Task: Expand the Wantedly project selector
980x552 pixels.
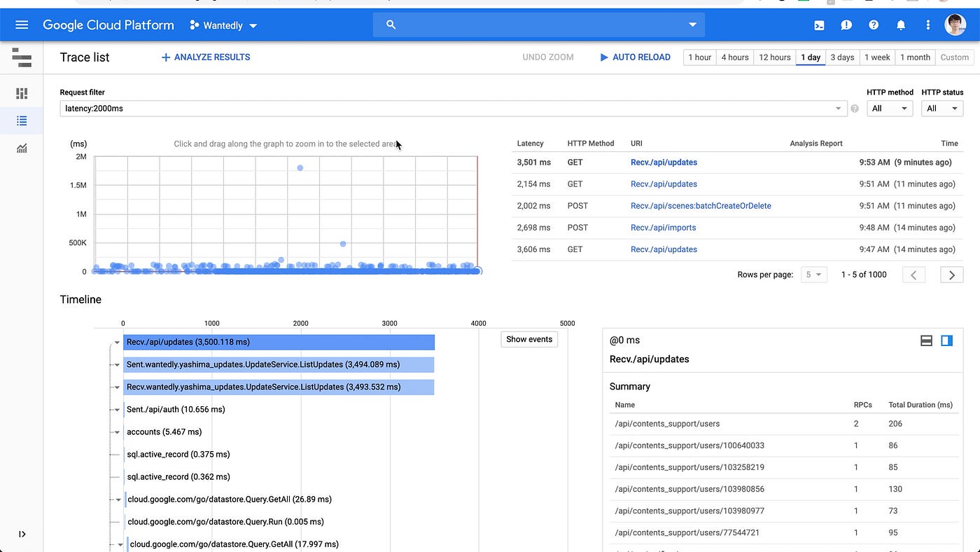Action: [223, 25]
